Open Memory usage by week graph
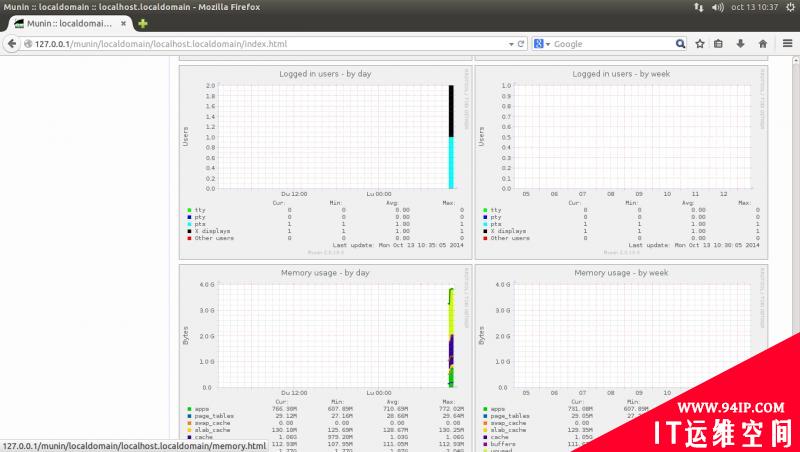 [621, 358]
